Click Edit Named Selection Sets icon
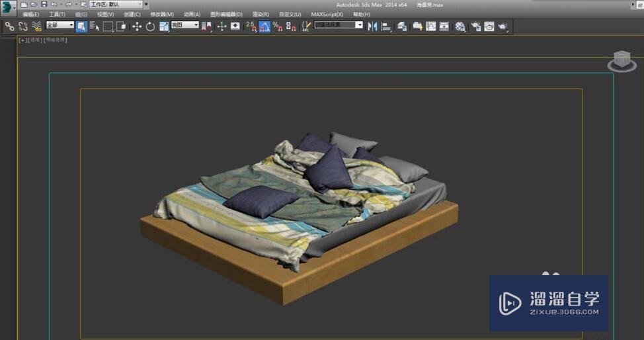The width and height of the screenshot is (644, 340). [306, 26]
